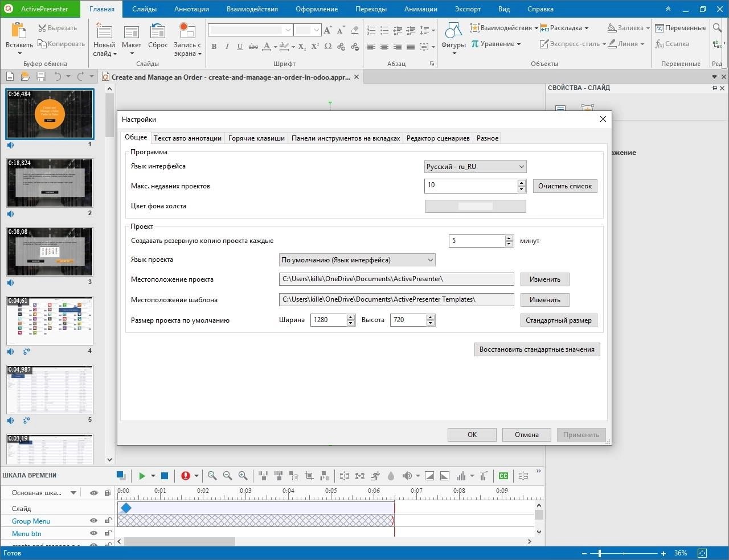Image resolution: width=729 pixels, height=560 pixels.
Task: Switch to Редактор сценариев tab
Action: click(x=438, y=138)
